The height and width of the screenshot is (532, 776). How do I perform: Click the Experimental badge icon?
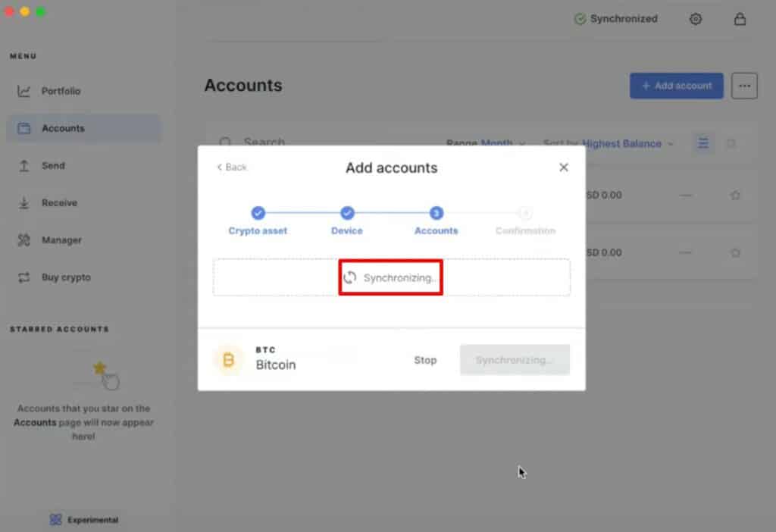[x=55, y=520]
